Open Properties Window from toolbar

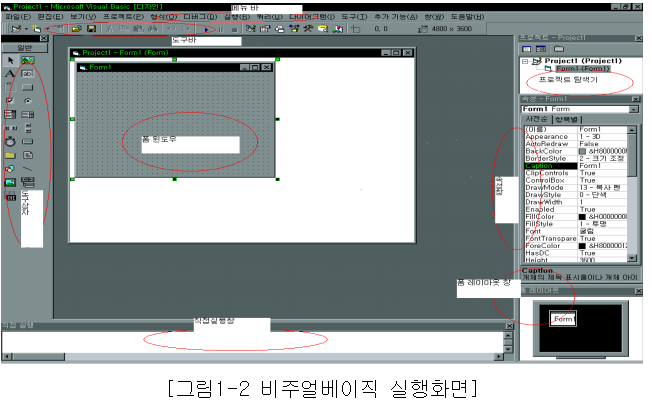tap(265, 29)
